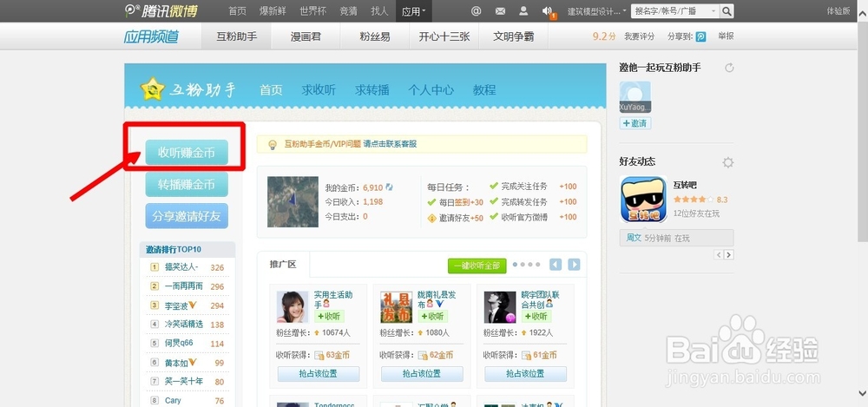Open 竞猜 in top navigation
This screenshot has width=868, height=407.
(348, 11)
